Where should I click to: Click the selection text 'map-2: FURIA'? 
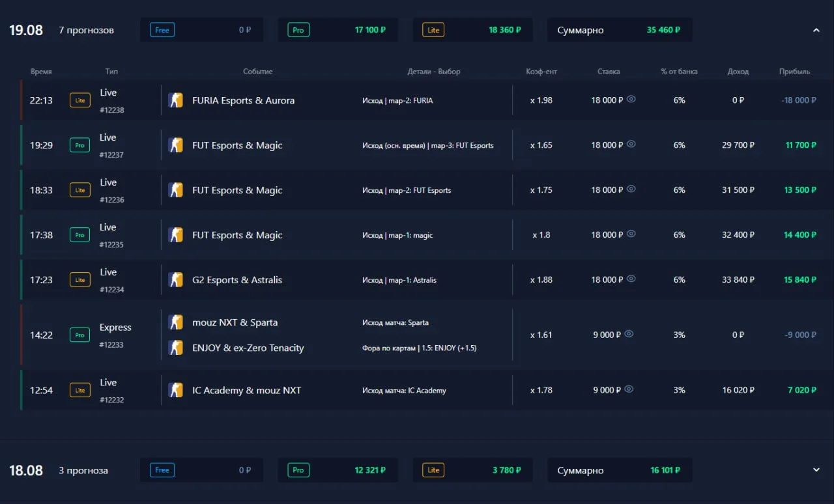[412, 100]
